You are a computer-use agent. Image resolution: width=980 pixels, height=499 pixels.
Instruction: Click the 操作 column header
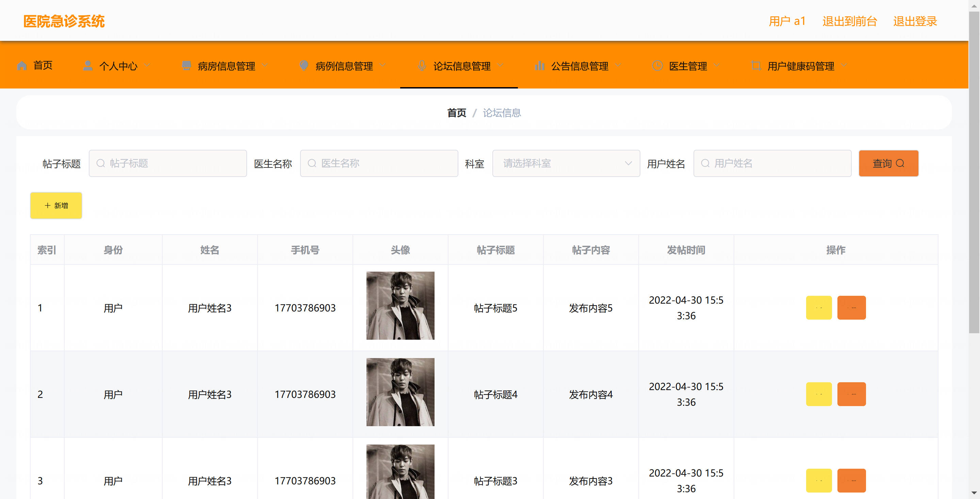836,250
